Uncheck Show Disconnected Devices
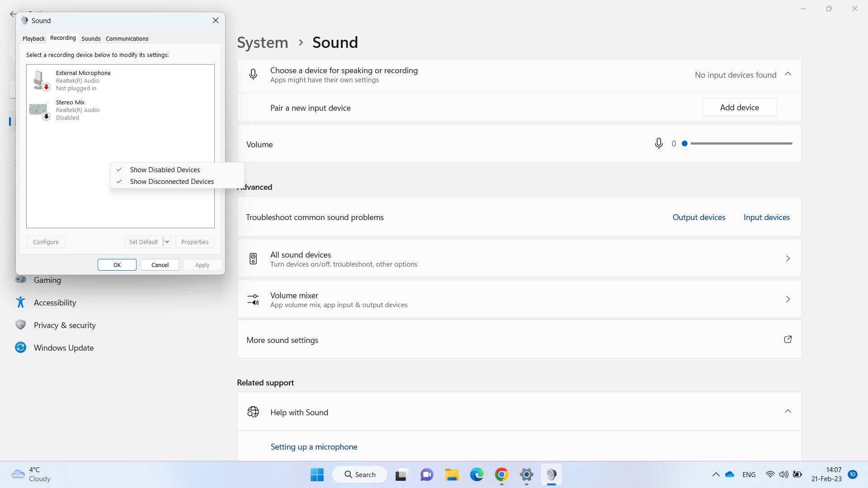The image size is (868, 488). pos(172,181)
